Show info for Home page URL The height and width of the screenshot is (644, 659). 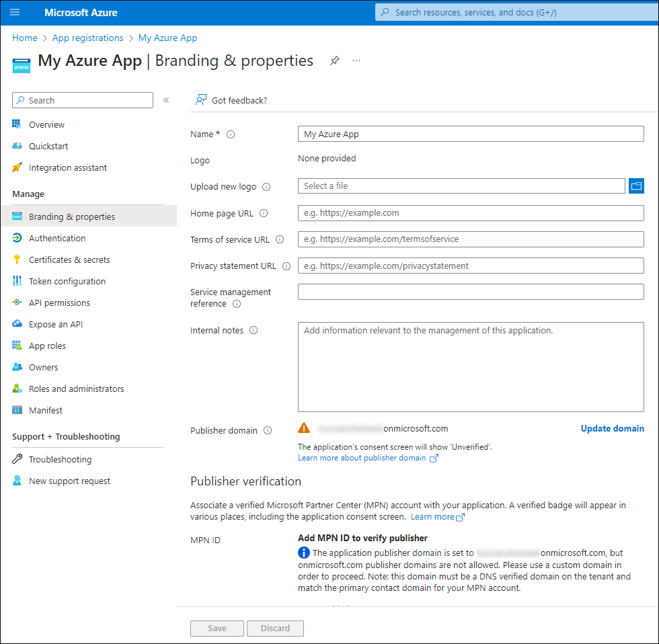click(264, 213)
